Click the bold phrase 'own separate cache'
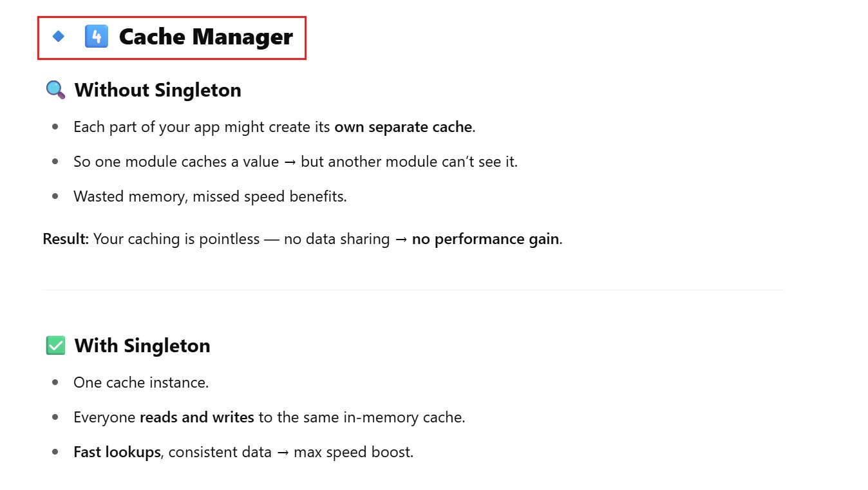 pyautogui.click(x=403, y=127)
